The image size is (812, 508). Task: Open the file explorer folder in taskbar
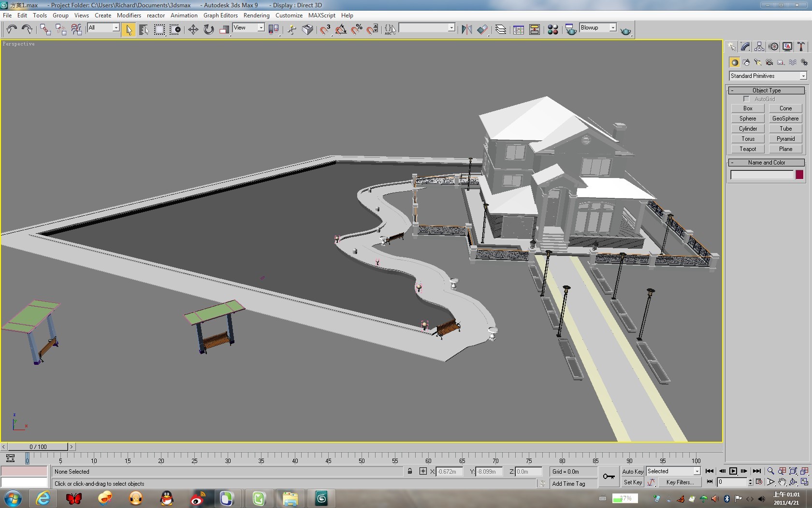coord(290,498)
